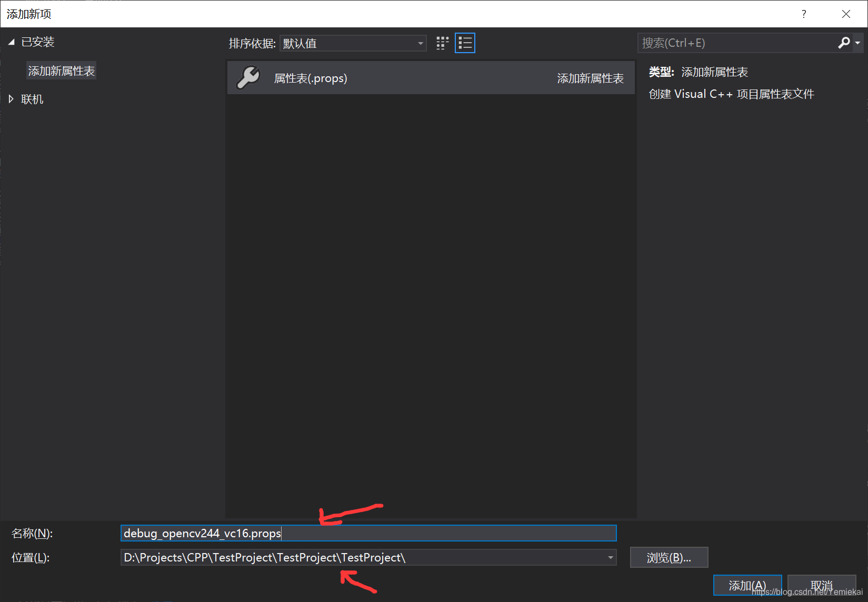868x602 pixels.
Task: Click the 联机 tree label
Action: (32, 99)
